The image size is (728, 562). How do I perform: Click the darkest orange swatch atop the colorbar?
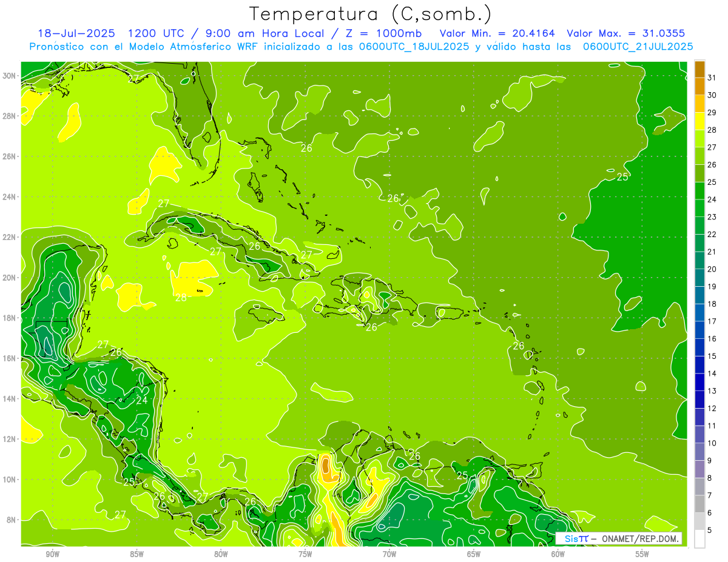699,69
